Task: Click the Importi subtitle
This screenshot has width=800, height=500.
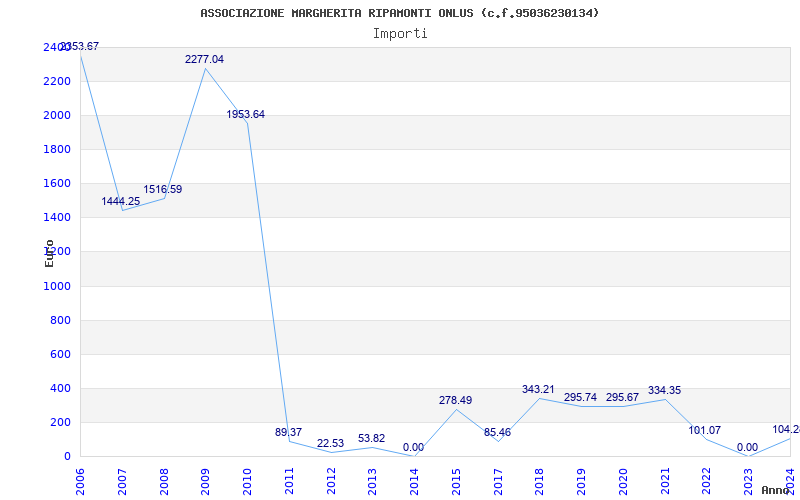Action: click(x=400, y=34)
